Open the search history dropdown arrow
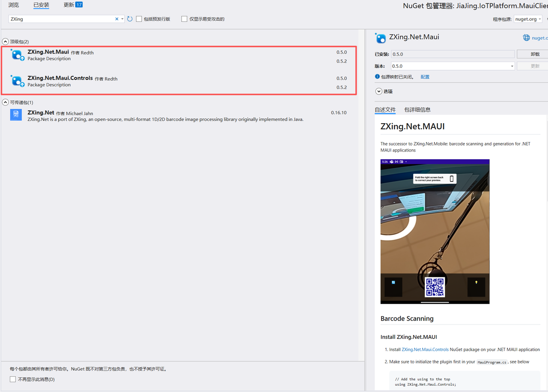 (122, 19)
